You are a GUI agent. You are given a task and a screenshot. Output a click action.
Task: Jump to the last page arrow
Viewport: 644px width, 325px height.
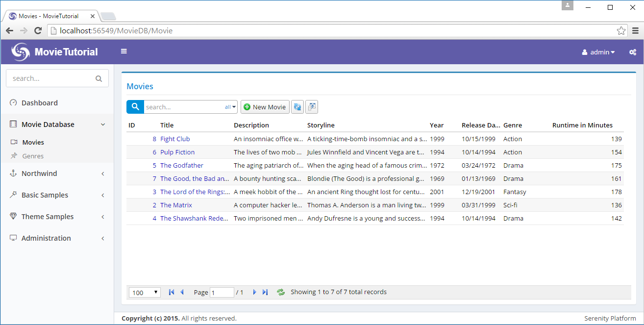coord(265,292)
